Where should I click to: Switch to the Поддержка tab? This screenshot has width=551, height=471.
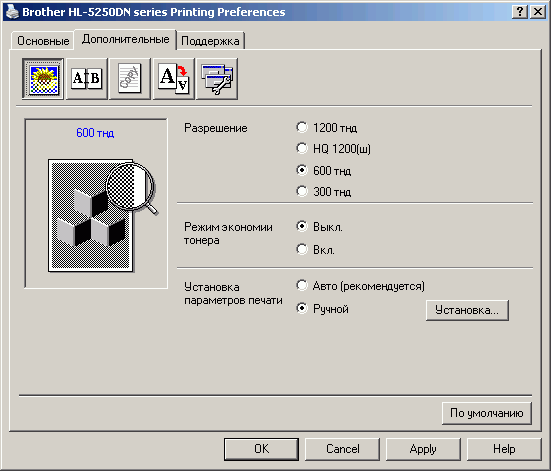(210, 41)
